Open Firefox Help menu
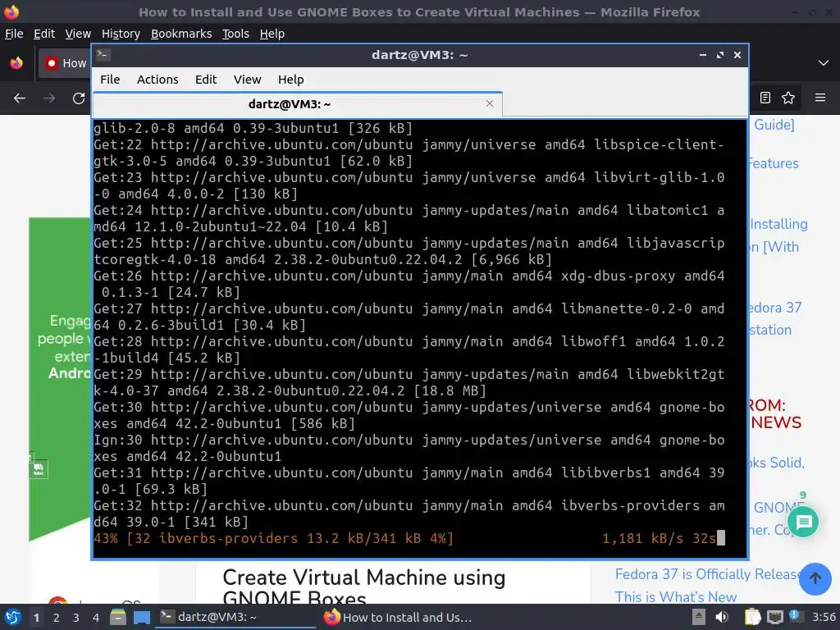The width and height of the screenshot is (840, 630). tap(272, 34)
